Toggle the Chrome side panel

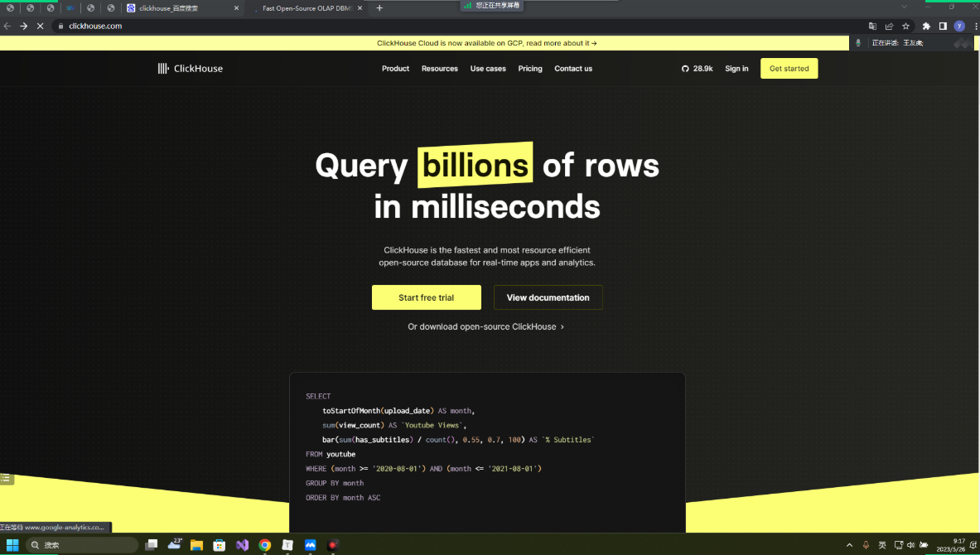943,27
